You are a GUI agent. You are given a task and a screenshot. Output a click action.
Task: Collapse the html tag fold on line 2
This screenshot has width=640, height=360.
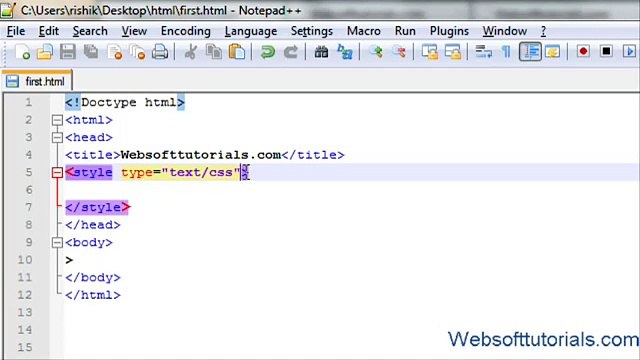click(57, 120)
